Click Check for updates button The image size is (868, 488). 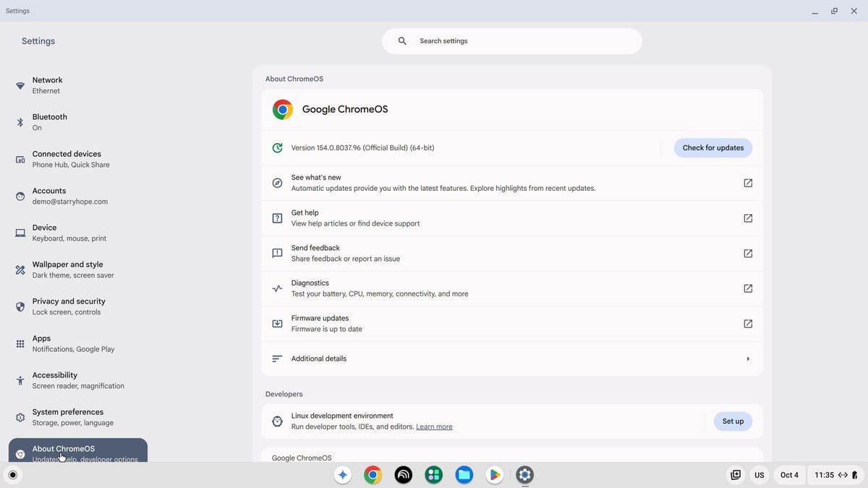click(713, 147)
